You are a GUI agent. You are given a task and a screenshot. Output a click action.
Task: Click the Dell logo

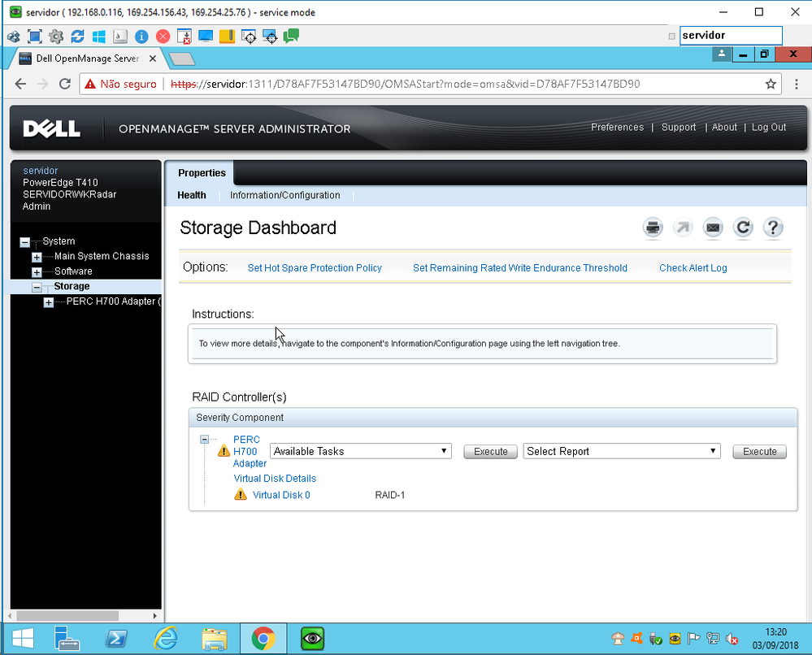coord(51,128)
